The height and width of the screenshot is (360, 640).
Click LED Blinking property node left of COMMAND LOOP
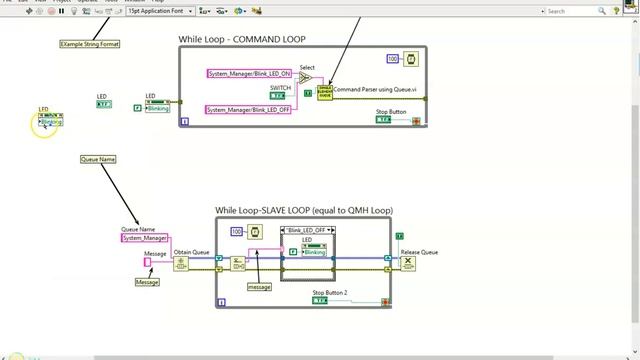pyautogui.click(x=158, y=106)
